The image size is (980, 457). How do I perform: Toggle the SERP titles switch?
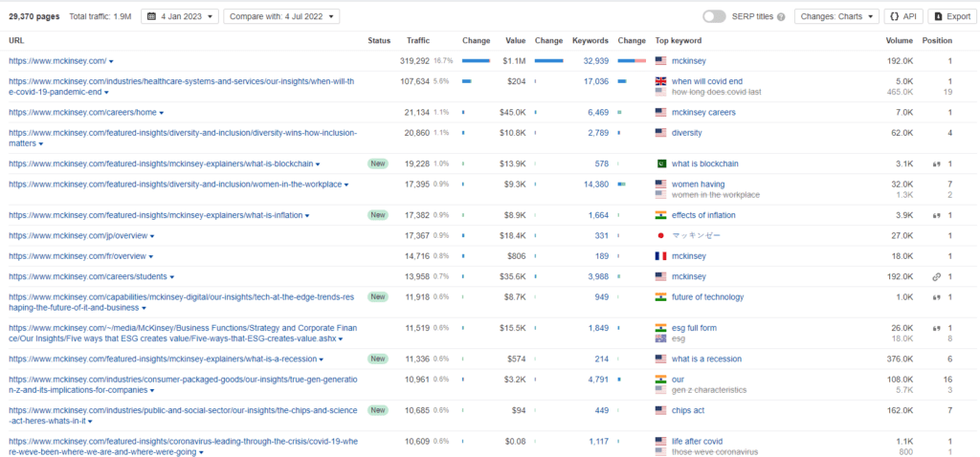(x=714, y=17)
